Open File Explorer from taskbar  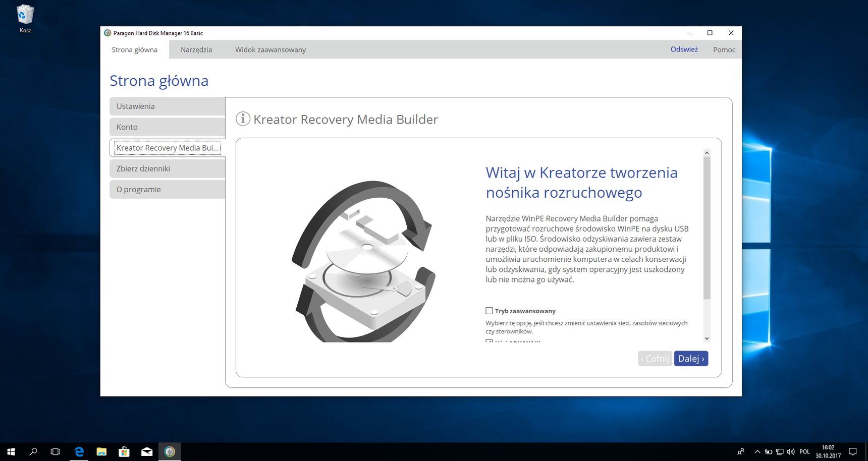(x=101, y=452)
